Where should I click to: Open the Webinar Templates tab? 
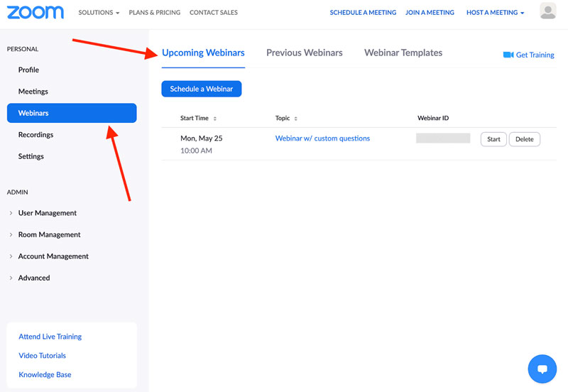(403, 53)
